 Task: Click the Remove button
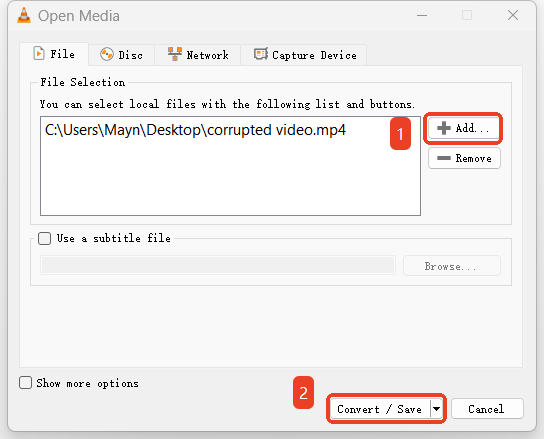(x=464, y=158)
